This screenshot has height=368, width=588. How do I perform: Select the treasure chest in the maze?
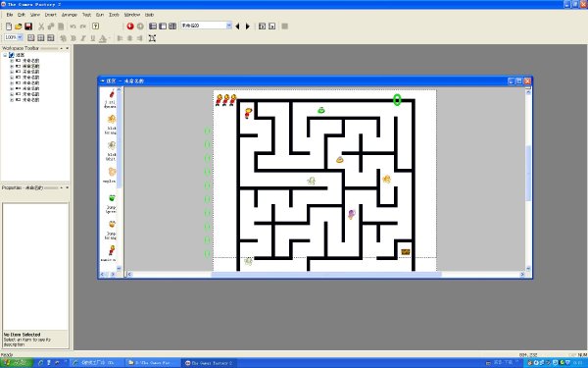pos(406,252)
